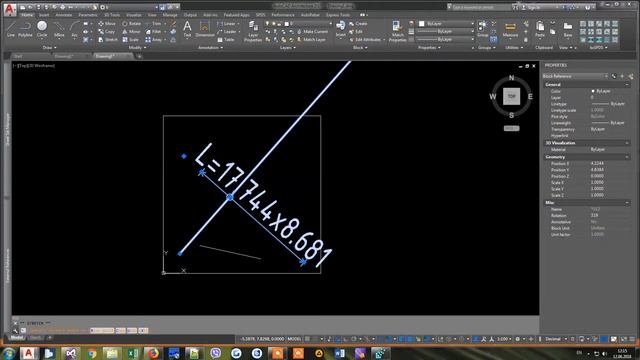
Task: Select the Line tool
Action: pos(11,29)
